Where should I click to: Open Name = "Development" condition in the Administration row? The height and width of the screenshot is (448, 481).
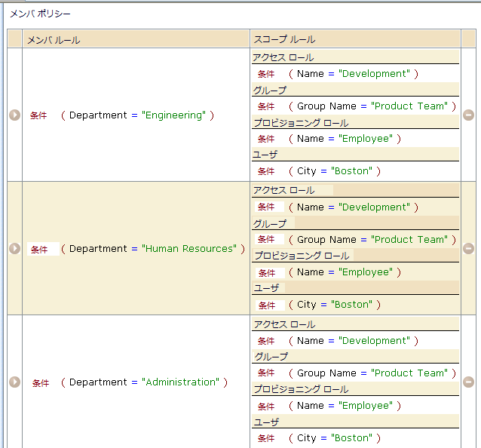[353, 341]
